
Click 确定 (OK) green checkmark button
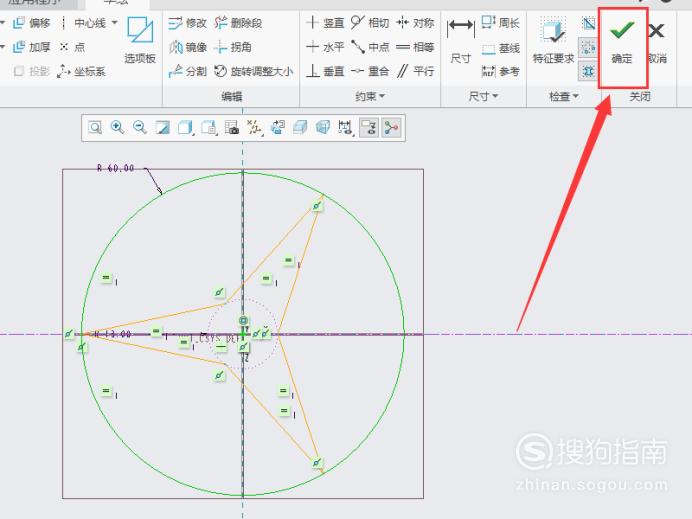[622, 44]
